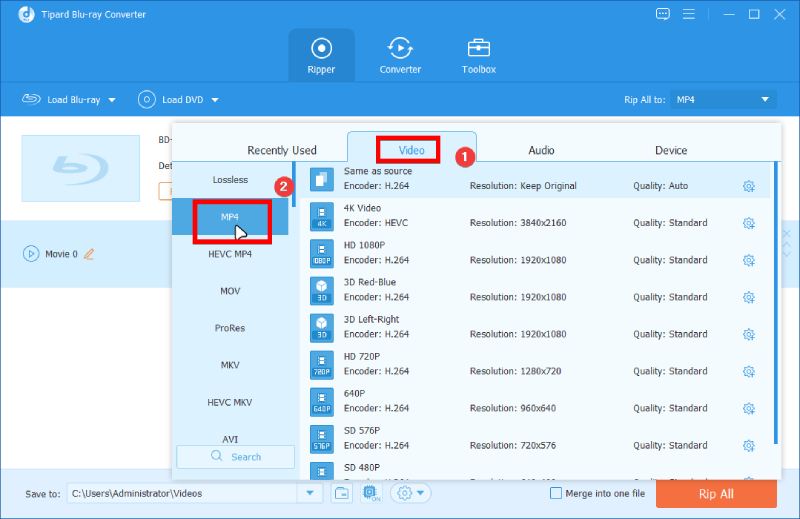Open settings gear for HD 720P
The height and width of the screenshot is (519, 800).
[748, 372]
